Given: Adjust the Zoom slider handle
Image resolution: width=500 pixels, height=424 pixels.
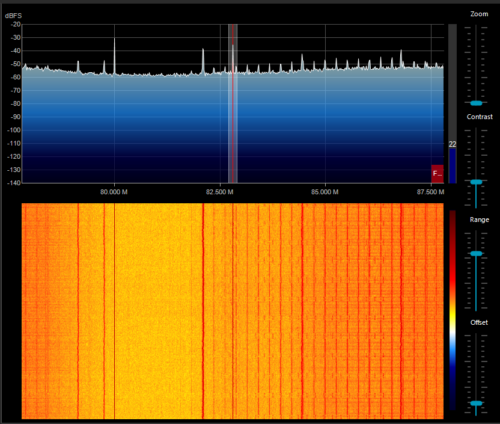Looking at the screenshot, I should click(476, 103).
